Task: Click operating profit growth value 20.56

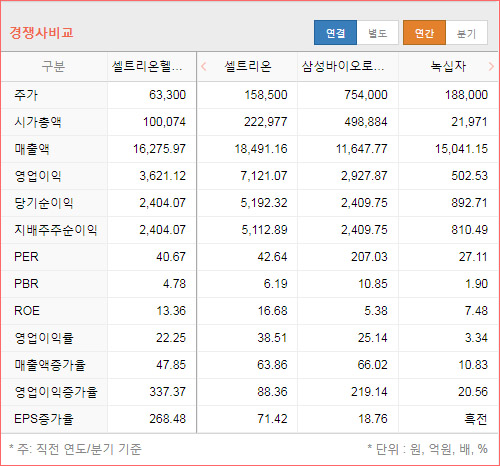Action: click(473, 392)
